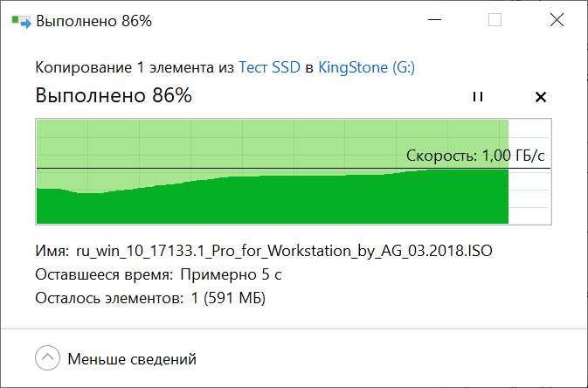Click the "Меньше сведений" label

click(132, 358)
